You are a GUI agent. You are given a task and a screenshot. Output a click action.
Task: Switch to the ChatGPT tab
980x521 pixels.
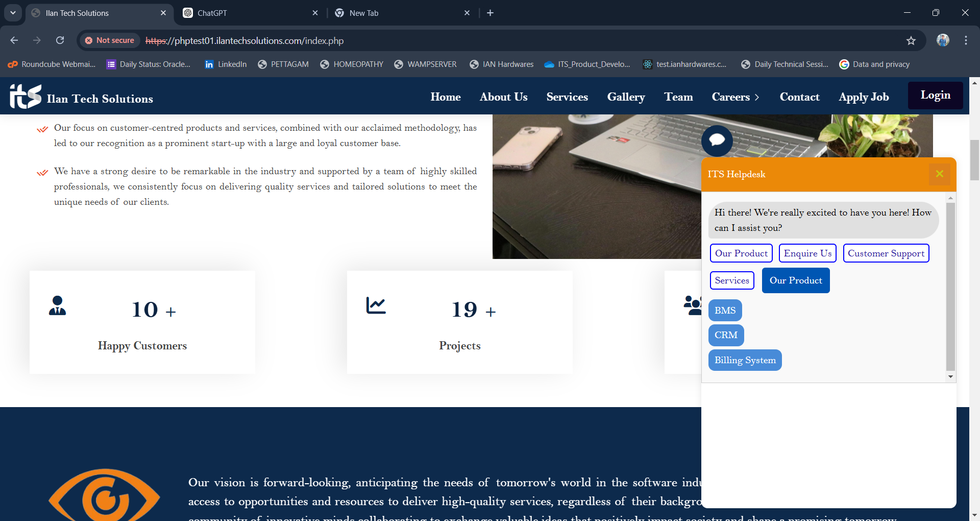pyautogui.click(x=250, y=13)
